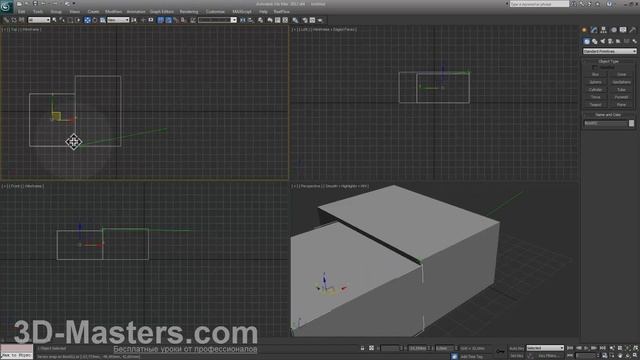This screenshot has width=640, height=360.
Task: Collapse the Name and Color rollout
Action: [x=608, y=115]
